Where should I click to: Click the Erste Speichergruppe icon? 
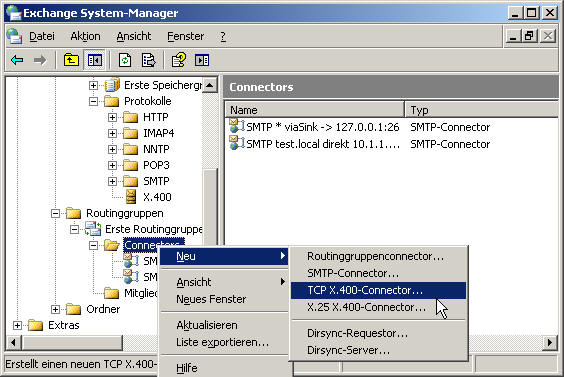(112, 85)
